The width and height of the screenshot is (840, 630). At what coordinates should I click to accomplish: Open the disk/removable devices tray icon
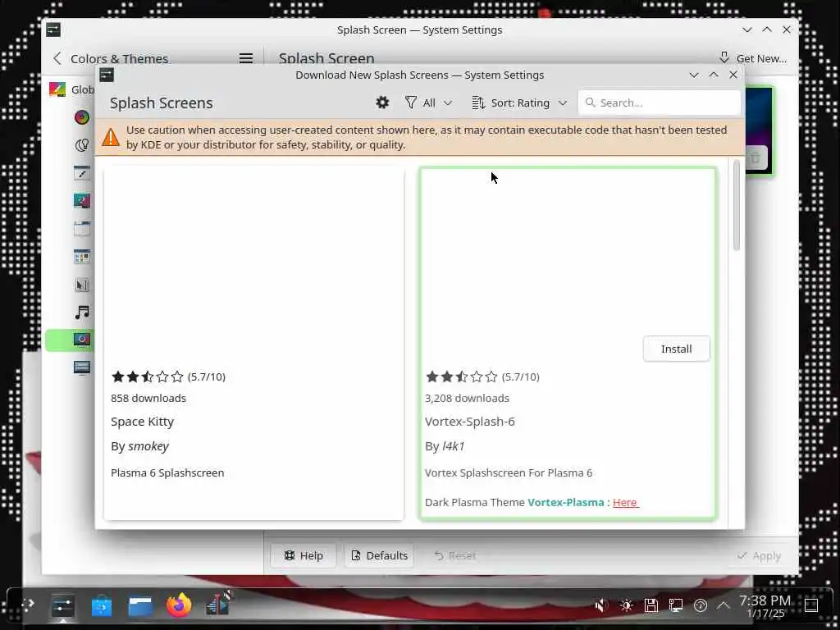pos(651,605)
